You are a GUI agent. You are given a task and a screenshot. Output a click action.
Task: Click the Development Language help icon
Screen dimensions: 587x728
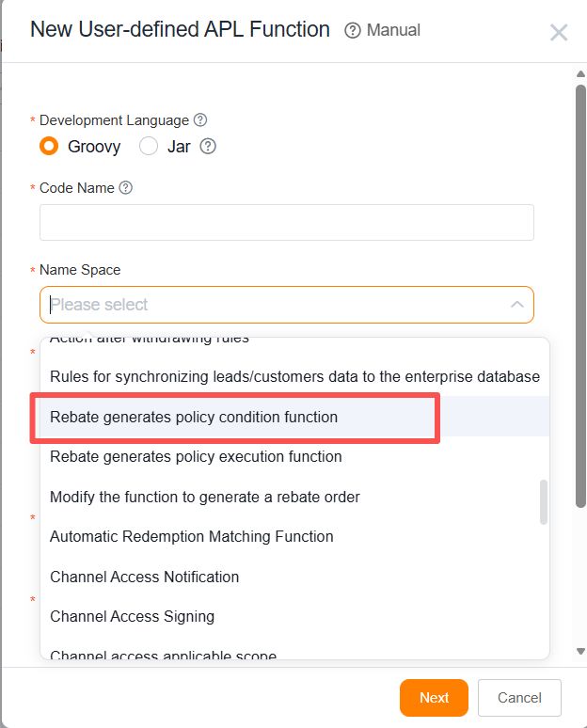point(200,119)
